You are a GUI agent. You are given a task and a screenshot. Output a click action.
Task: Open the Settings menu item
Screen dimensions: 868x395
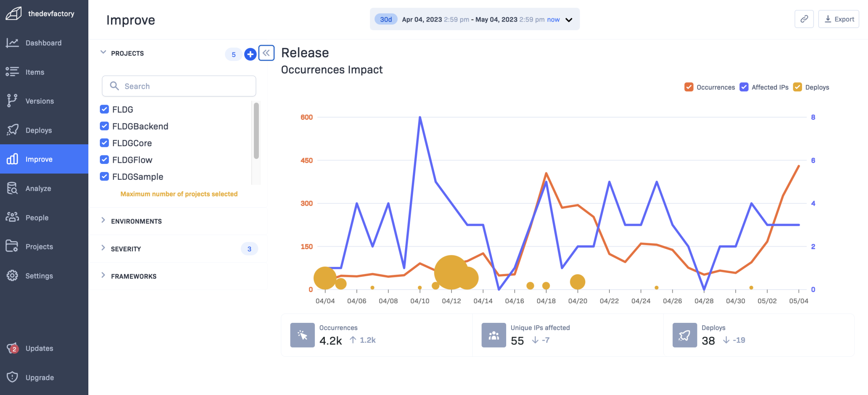click(12, 275)
